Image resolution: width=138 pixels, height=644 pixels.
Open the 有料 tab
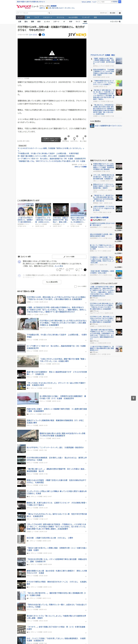click(95, 17)
